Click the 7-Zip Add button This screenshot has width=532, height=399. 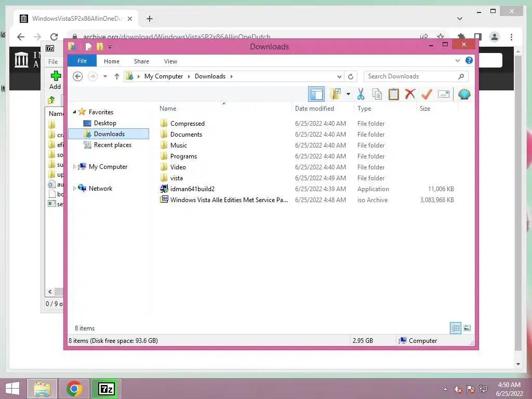point(55,80)
